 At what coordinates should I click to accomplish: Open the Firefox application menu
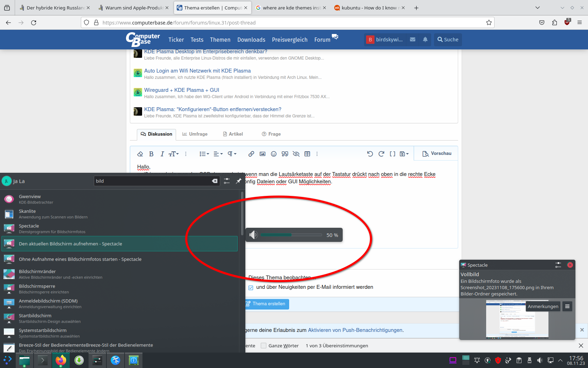580,22
